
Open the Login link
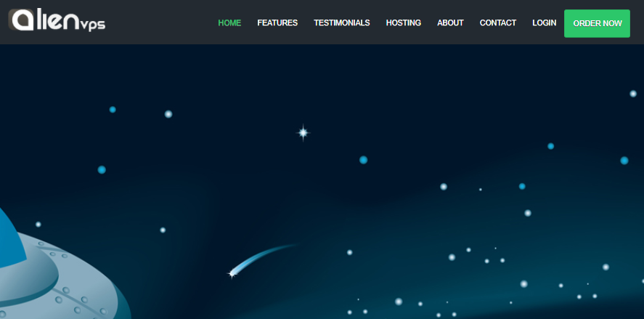[x=545, y=23]
